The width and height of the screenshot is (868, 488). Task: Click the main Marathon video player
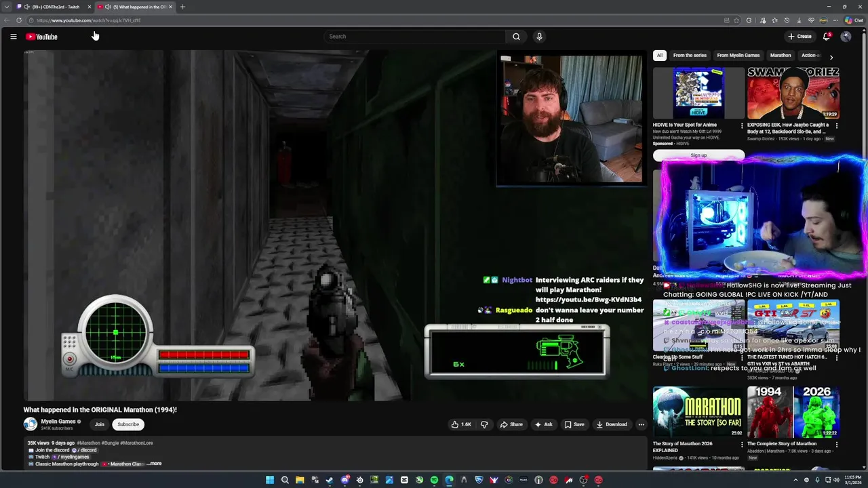tap(336, 225)
